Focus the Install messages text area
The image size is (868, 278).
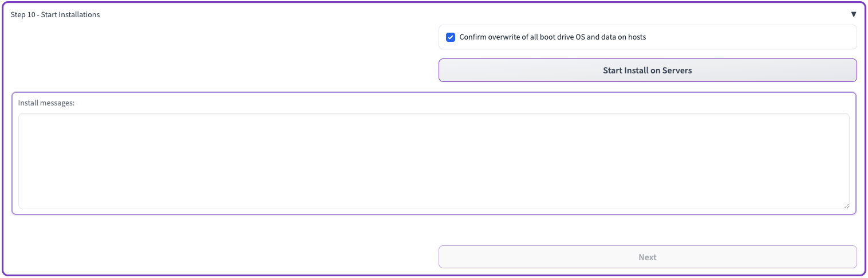tap(433, 161)
